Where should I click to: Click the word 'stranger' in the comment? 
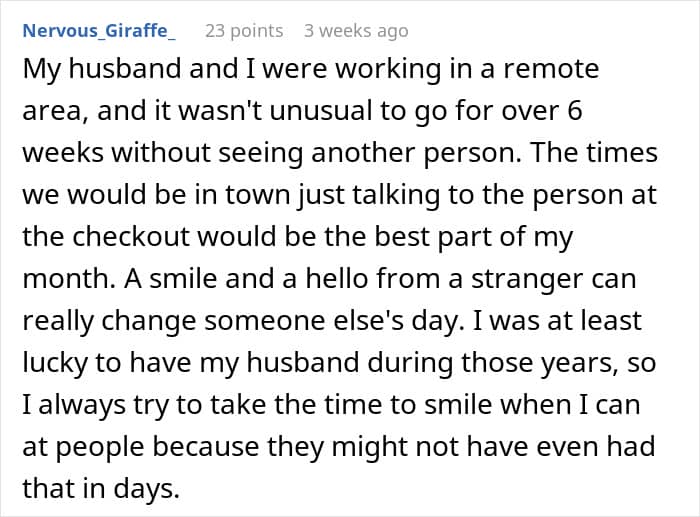(527, 279)
